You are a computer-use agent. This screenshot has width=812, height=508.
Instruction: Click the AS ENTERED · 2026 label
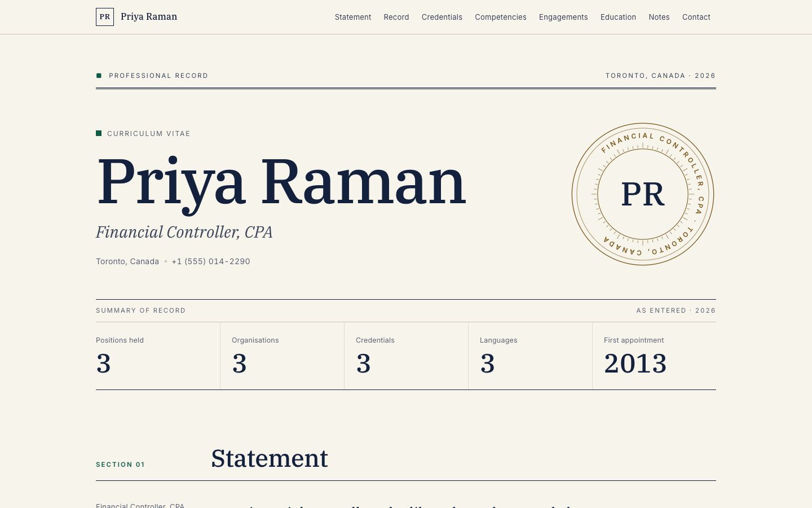click(676, 310)
